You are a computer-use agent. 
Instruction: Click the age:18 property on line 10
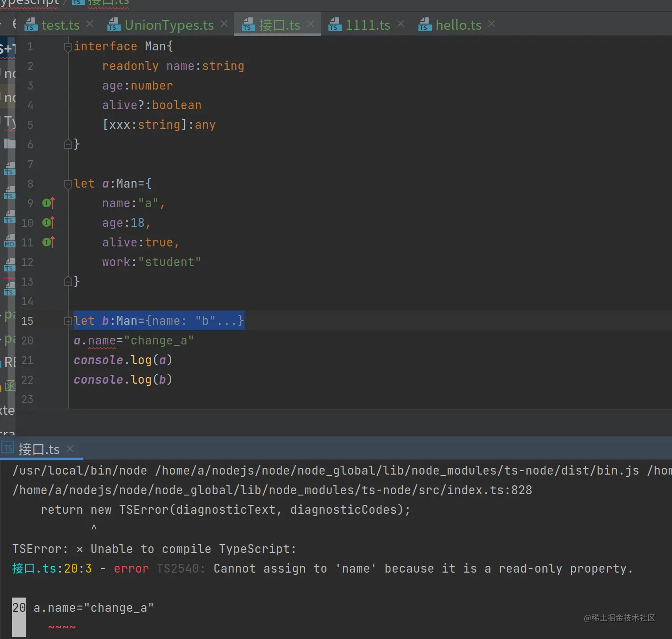[x=127, y=223]
